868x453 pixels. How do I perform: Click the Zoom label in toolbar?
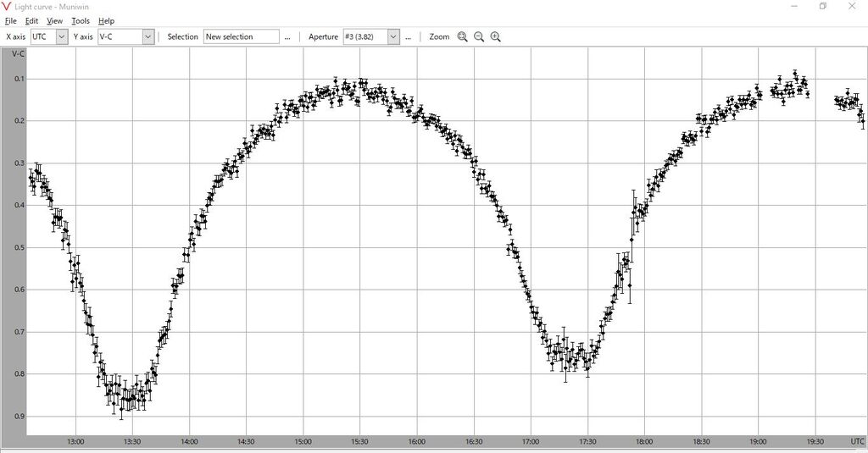pyautogui.click(x=439, y=36)
